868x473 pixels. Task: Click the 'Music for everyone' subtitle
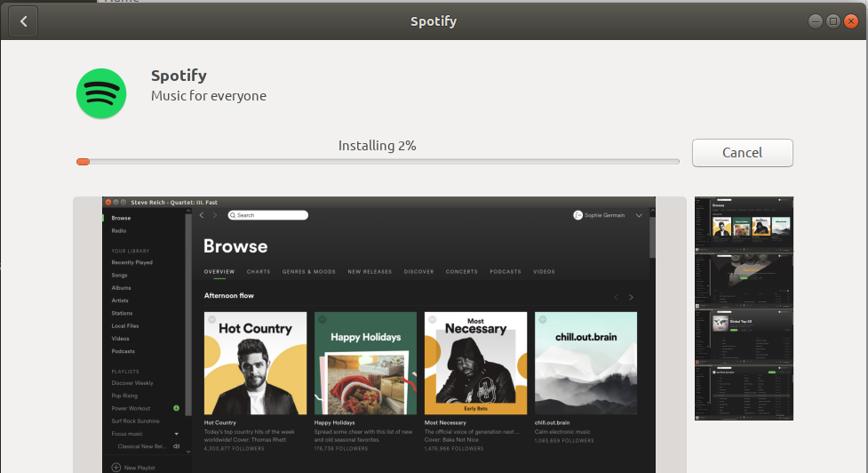tap(209, 96)
